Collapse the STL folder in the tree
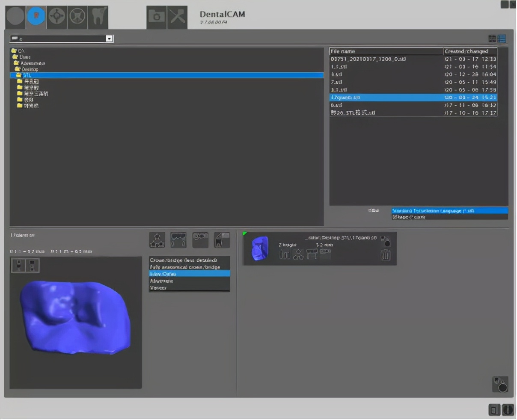Viewport: 517px width, 420px height. (x=19, y=75)
